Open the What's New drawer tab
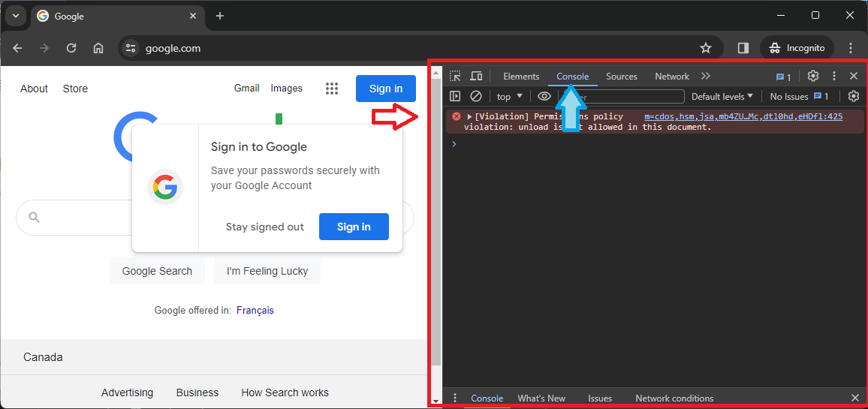 (x=541, y=398)
